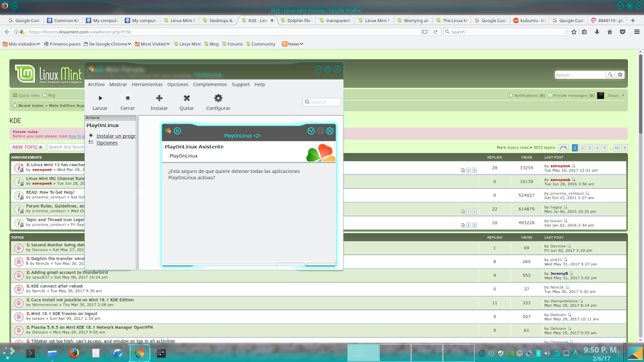644x362 pixels.
Task: Click mark topics read icon
Action: [x=563, y=148]
